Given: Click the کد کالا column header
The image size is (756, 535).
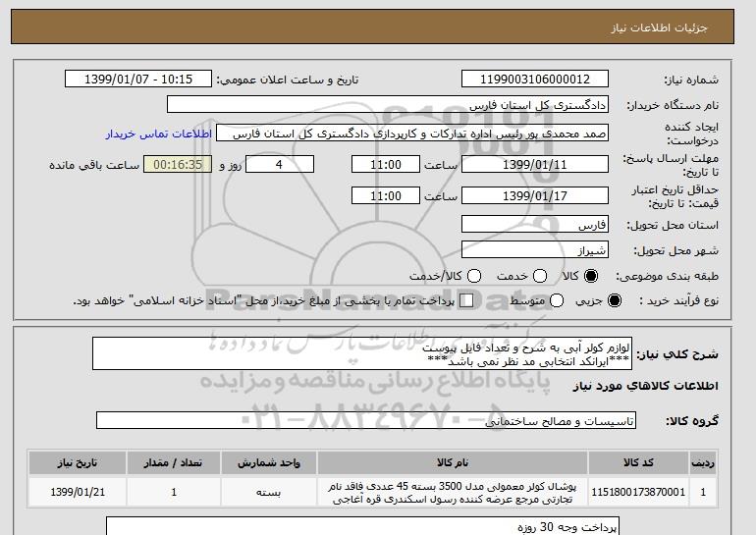Looking at the screenshot, I should tap(638, 462).
